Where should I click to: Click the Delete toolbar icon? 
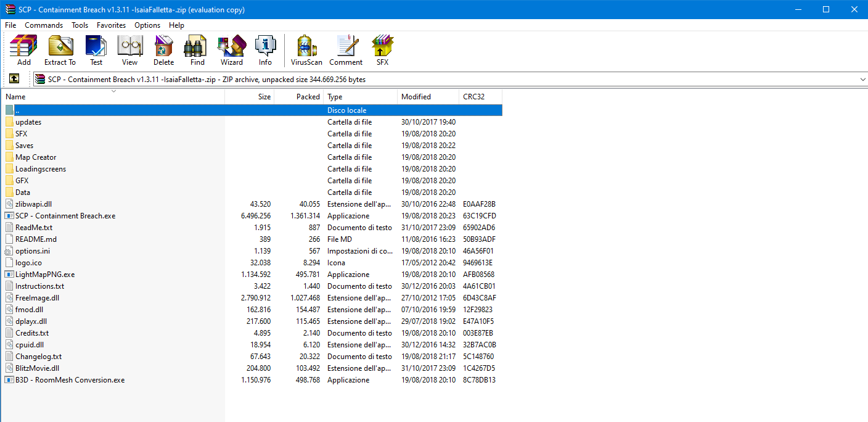pos(163,50)
